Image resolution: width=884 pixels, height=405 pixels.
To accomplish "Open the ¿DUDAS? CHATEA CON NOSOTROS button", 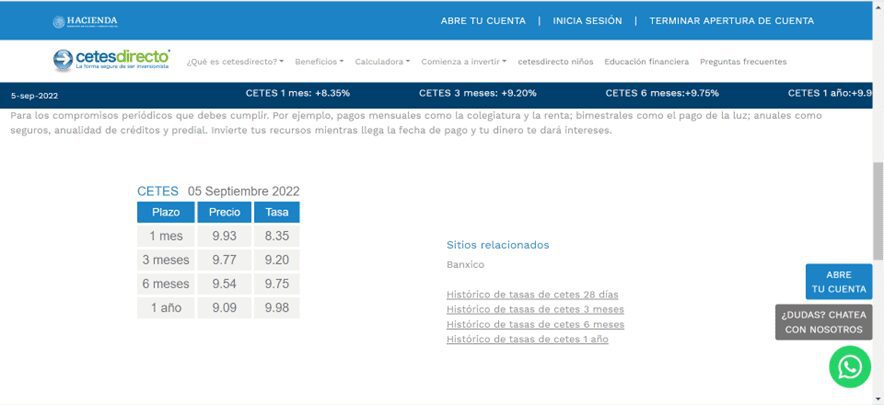I will (x=823, y=322).
